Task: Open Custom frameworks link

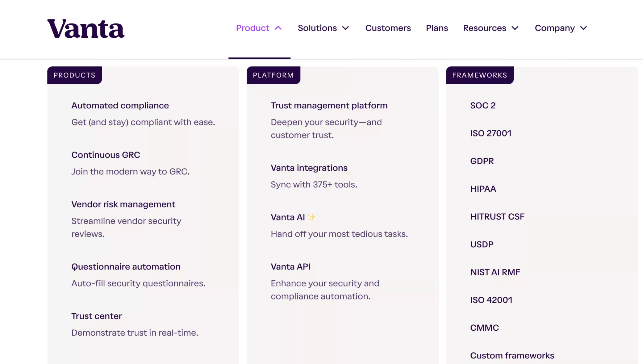Action: (x=512, y=356)
